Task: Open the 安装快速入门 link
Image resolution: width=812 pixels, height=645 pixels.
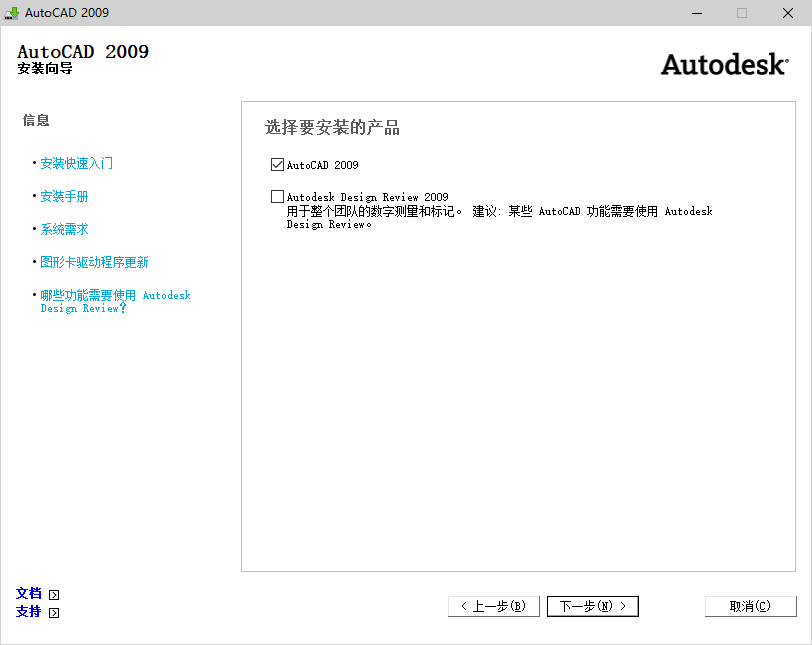Action: pyautogui.click(x=78, y=164)
